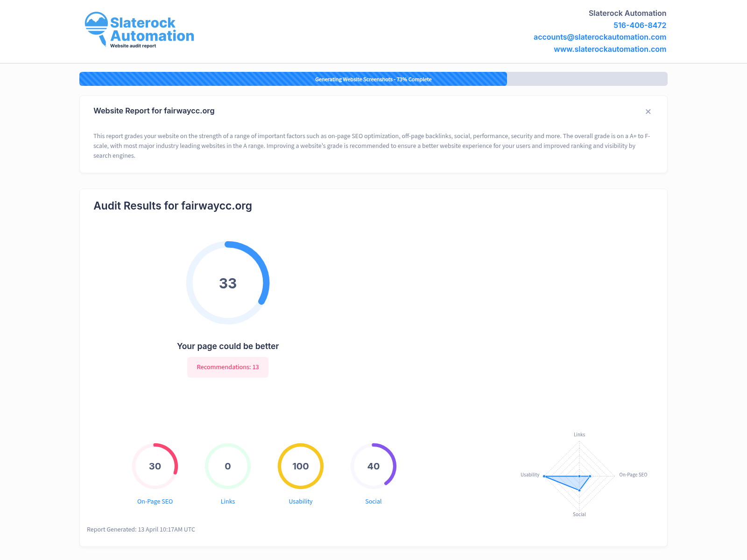Image resolution: width=747 pixels, height=560 pixels.
Task: Click the Links score circle showing 0
Action: (x=228, y=466)
